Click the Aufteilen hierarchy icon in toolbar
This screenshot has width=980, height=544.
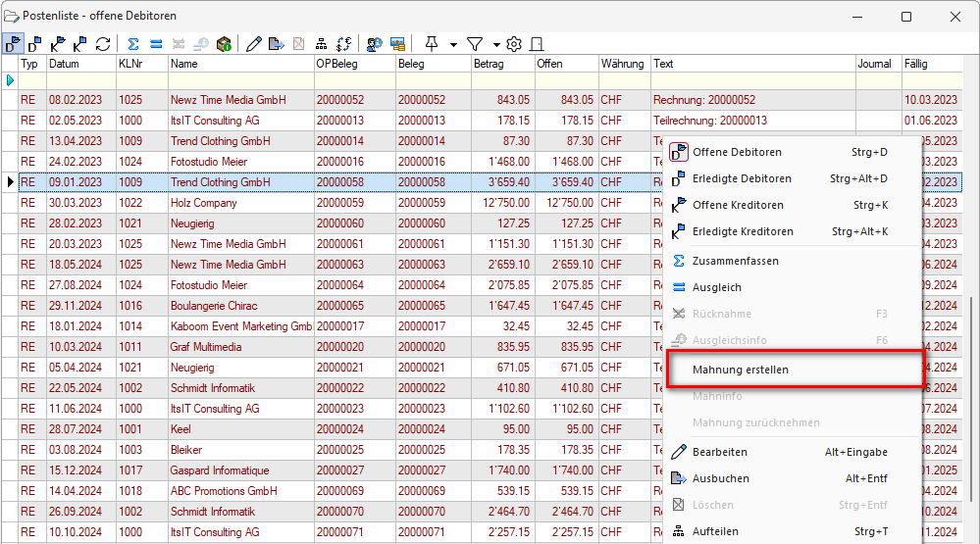coord(322,44)
